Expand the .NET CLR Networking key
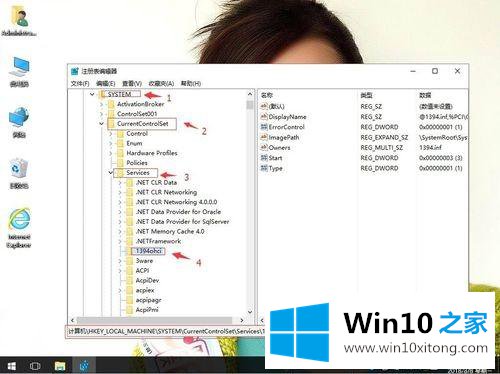500x374 pixels. pyautogui.click(x=120, y=192)
